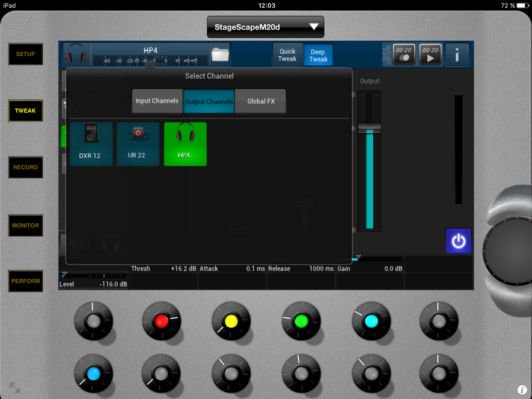Play the quick capture 00:20 clip
This screenshot has width=532, height=399.
point(430,55)
